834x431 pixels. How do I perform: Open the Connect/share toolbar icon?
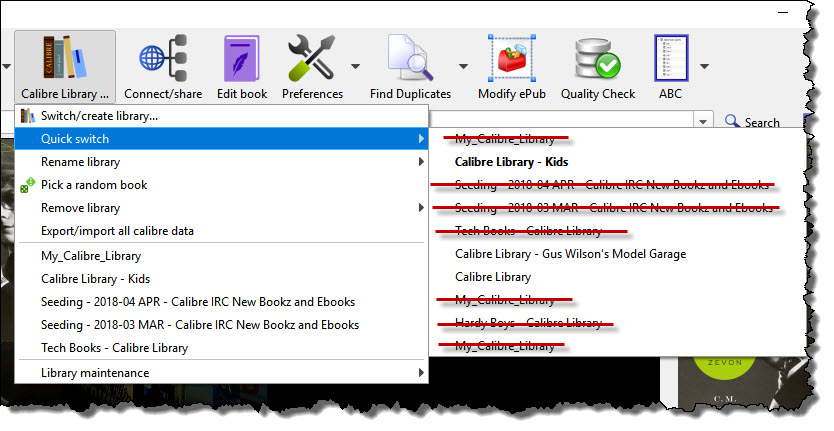point(163,57)
